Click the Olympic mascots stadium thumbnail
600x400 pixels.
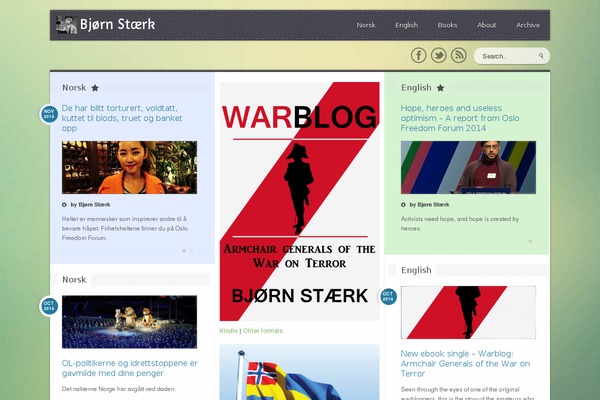pos(129,322)
